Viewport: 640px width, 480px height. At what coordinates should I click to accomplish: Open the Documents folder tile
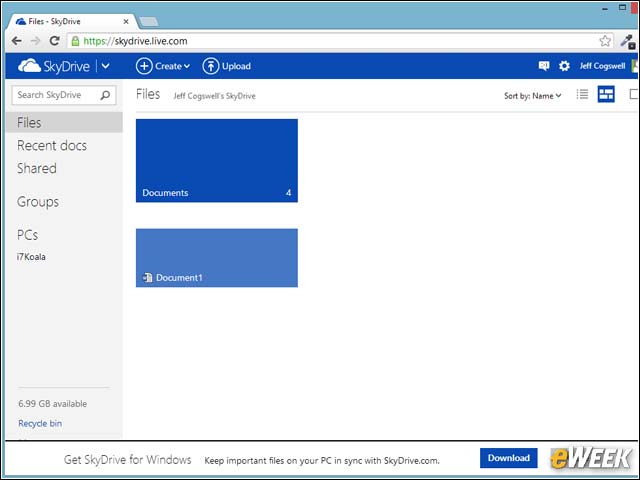pyautogui.click(x=217, y=160)
